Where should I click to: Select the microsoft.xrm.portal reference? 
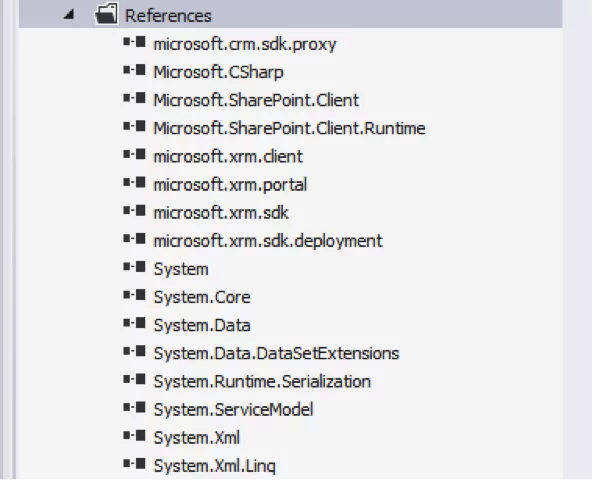230,185
